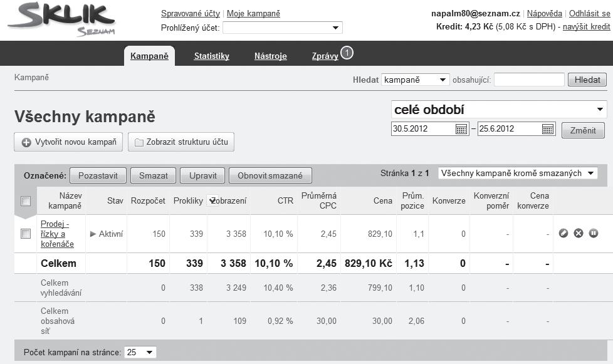
Task: Sort by Název kampaně column header
Action: (x=65, y=200)
